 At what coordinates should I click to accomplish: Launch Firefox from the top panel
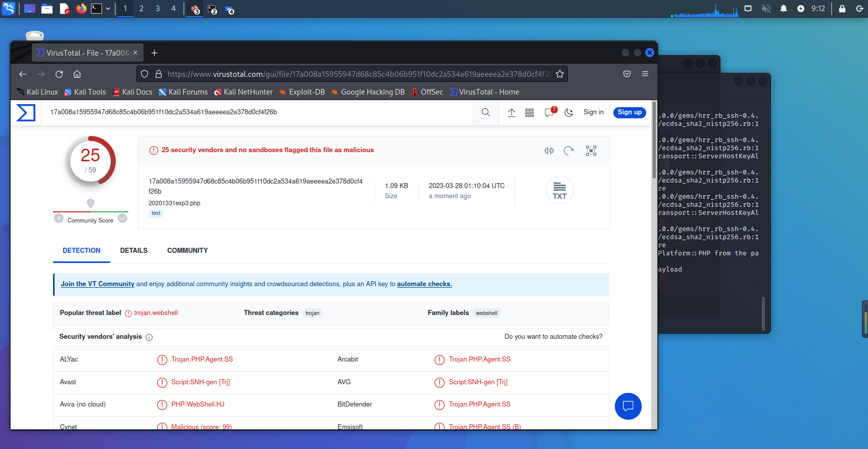(81, 9)
